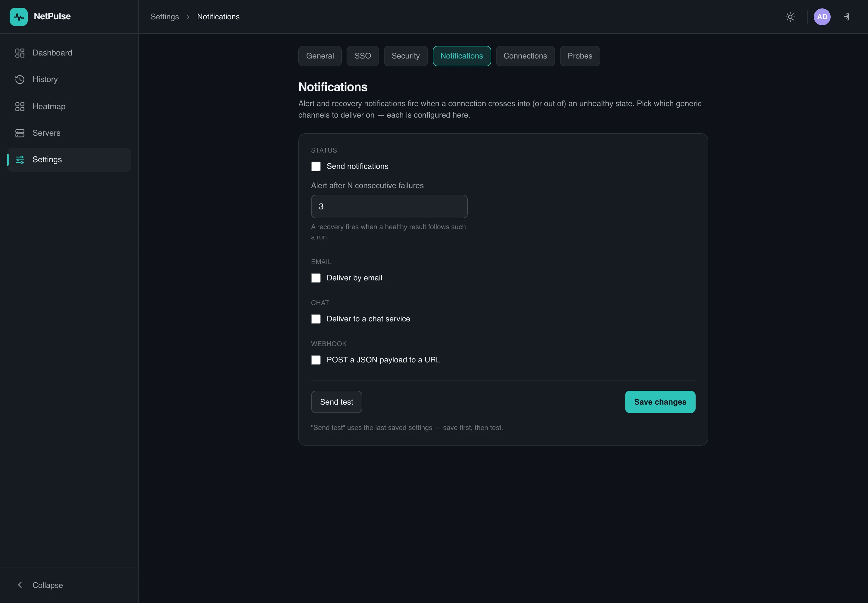The height and width of the screenshot is (603, 868).
Task: Click 'Deliver to a chat service' label
Action: (x=368, y=319)
